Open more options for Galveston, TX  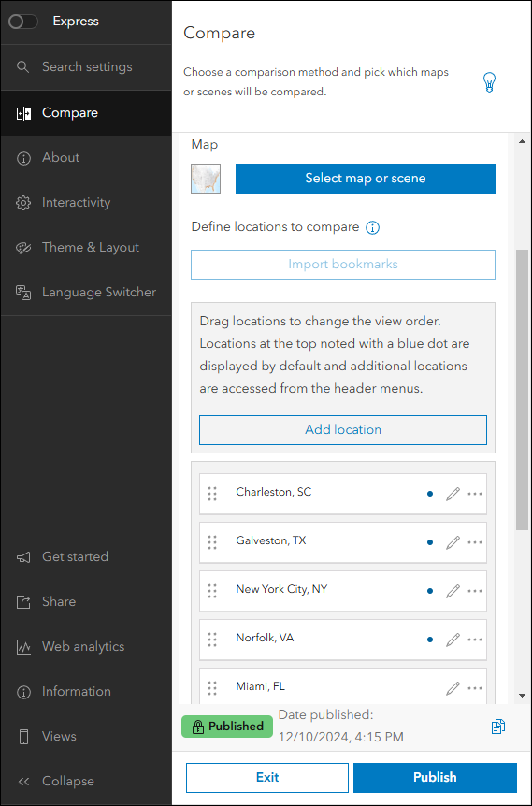tap(475, 542)
